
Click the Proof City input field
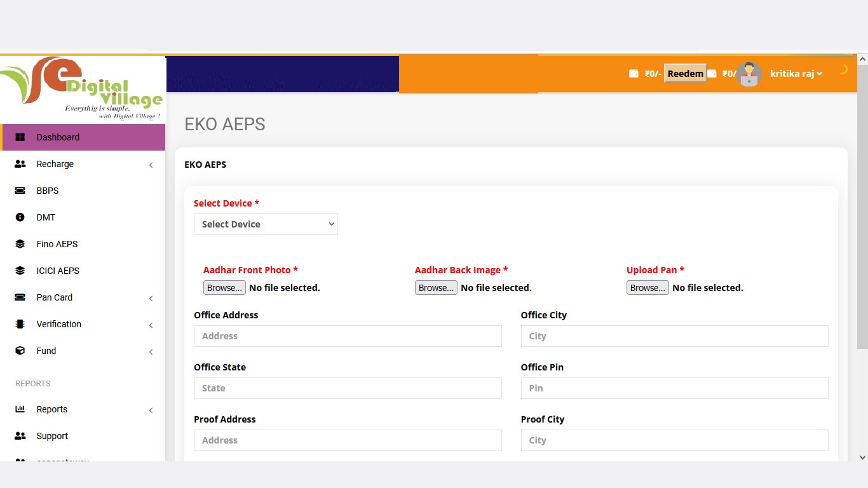click(x=674, y=440)
